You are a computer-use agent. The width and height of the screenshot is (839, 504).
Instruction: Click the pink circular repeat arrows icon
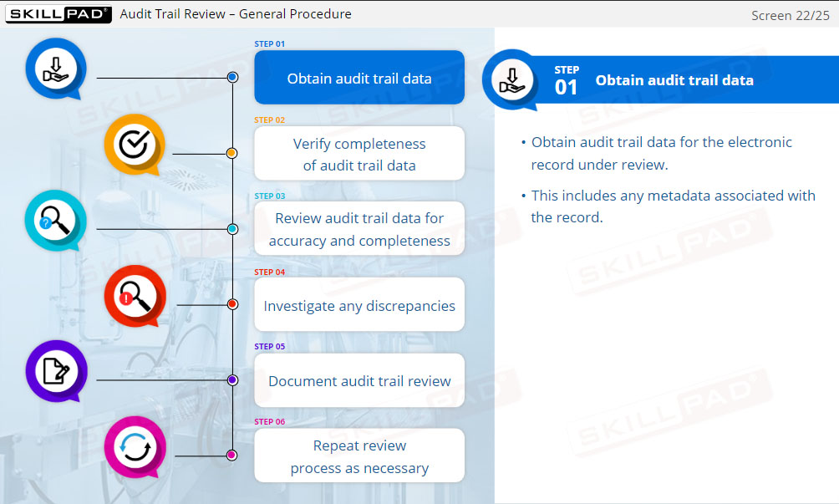134,447
